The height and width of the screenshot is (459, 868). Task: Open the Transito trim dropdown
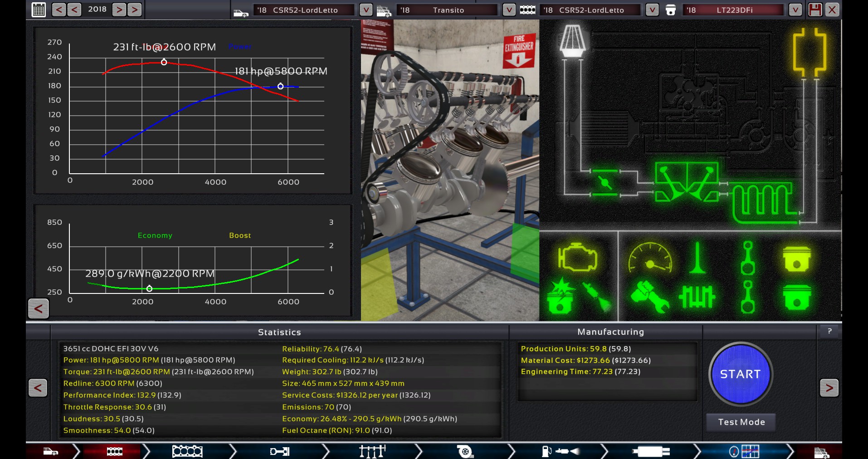click(509, 10)
